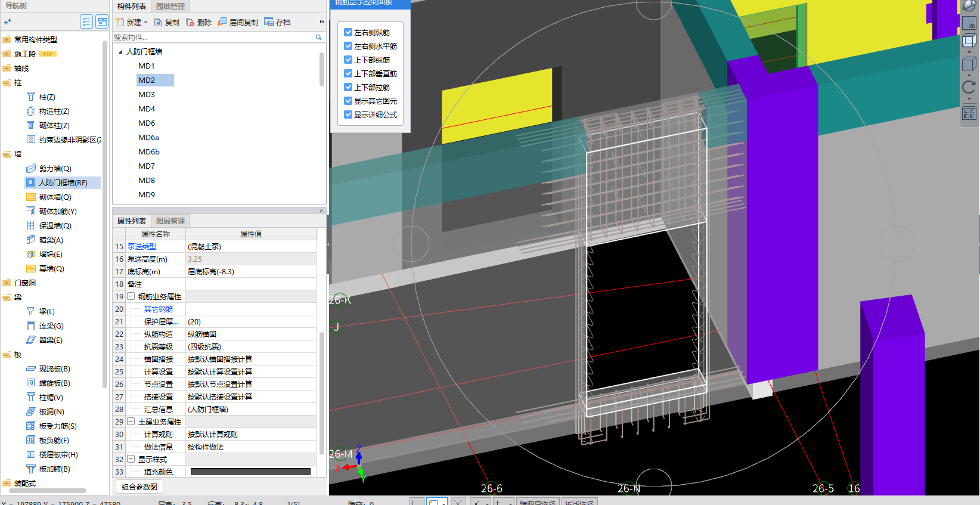Switch to the 属性列表 tab
Image resolution: width=980 pixels, height=505 pixels.
pos(132,221)
